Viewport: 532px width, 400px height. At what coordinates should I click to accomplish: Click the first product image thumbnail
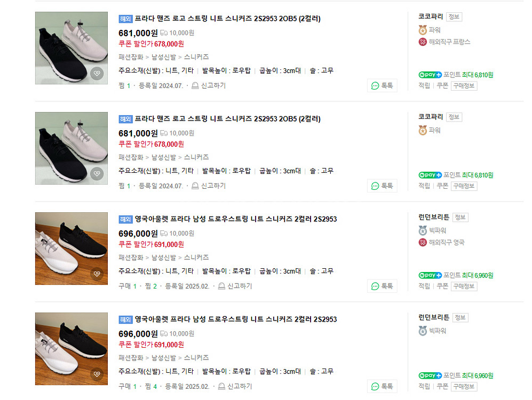point(72,47)
